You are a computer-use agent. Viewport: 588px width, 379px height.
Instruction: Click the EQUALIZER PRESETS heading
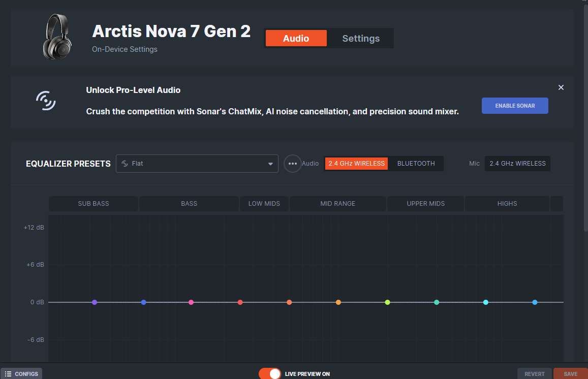tap(68, 164)
